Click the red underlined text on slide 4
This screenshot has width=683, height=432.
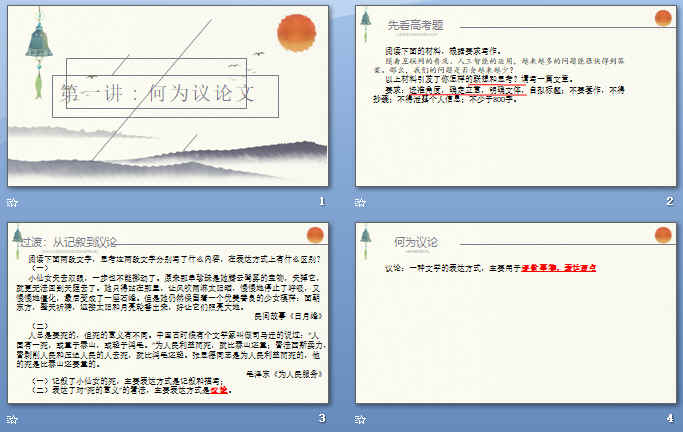pyautogui.click(x=558, y=268)
